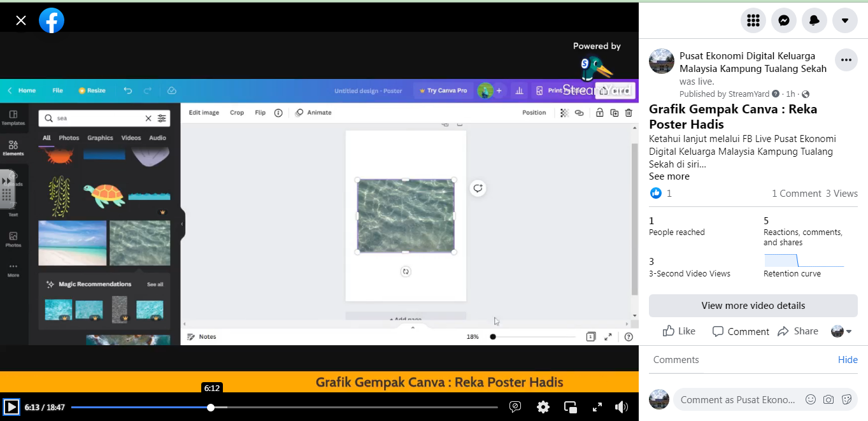Open the acting-as profile dropdown beside Share
868x421 pixels.
pyautogui.click(x=841, y=331)
